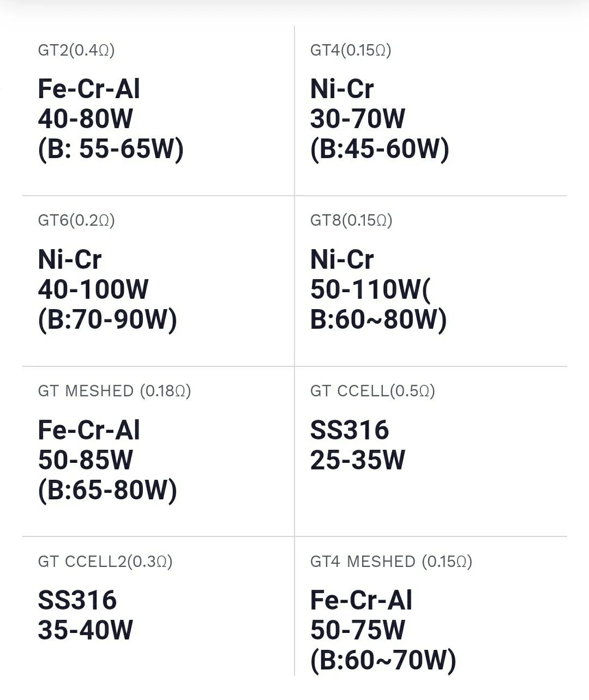Click the GT6(0.2Ω) heading
Screen dimensions: 589x700
76,221
